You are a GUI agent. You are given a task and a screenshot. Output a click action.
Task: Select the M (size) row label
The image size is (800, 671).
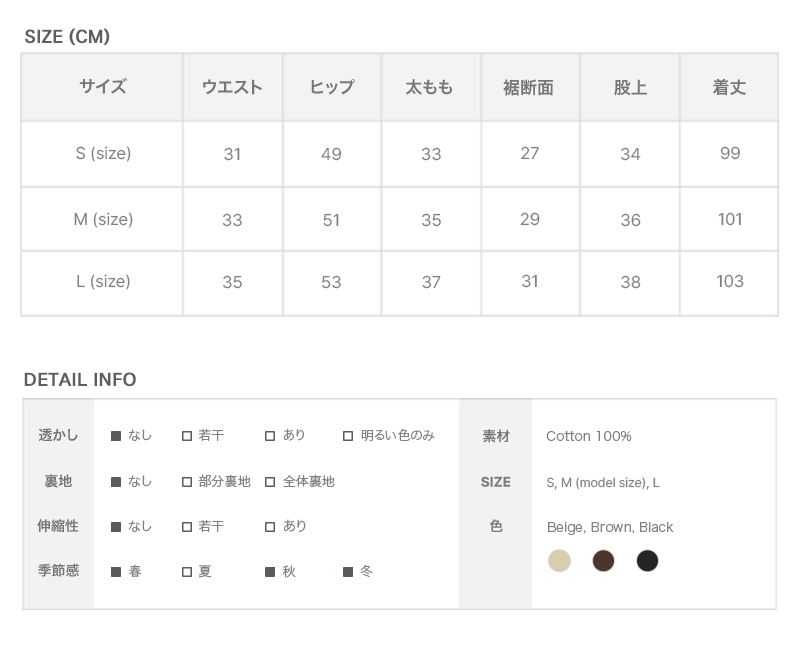103,220
